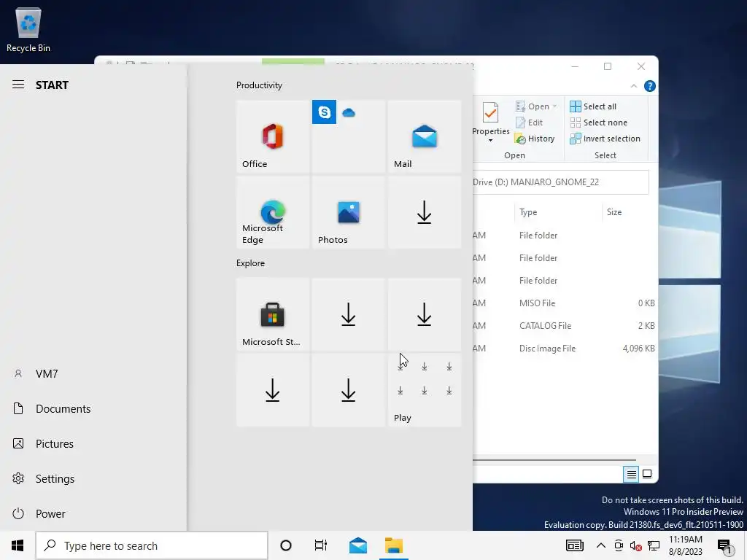
Task: Launch Microsoft Edge tile
Action: [273, 212]
